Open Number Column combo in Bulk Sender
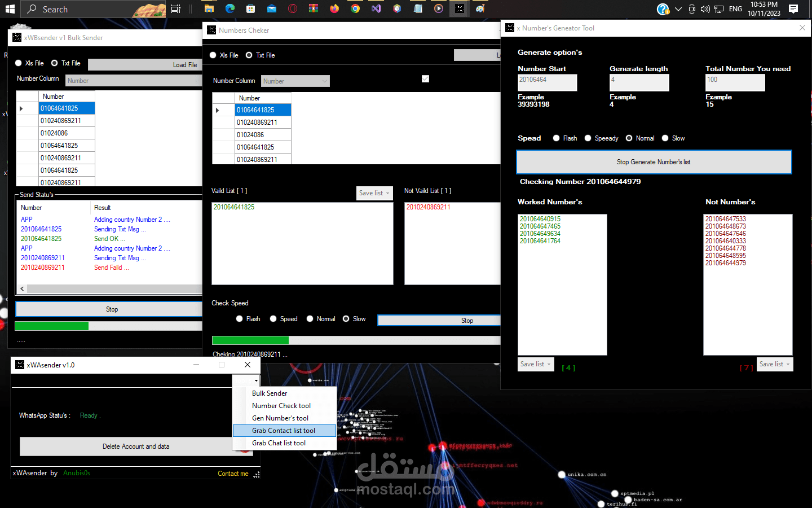812x508 pixels. tap(134, 81)
